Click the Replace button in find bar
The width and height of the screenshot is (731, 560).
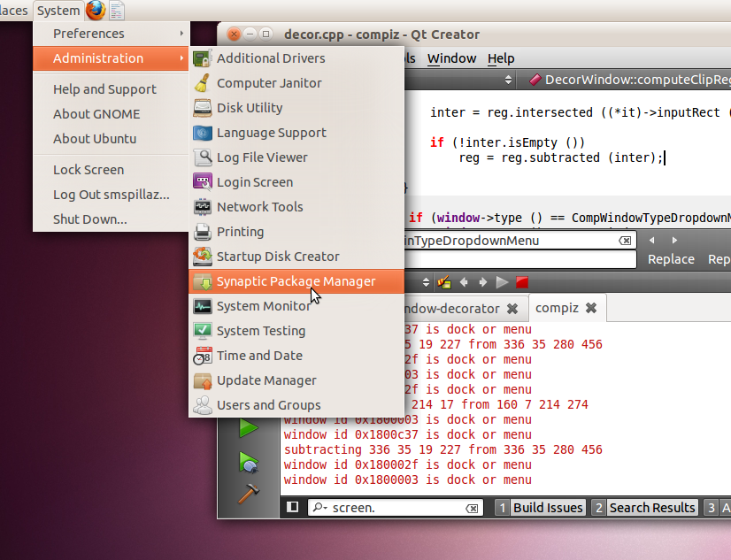pos(671,259)
